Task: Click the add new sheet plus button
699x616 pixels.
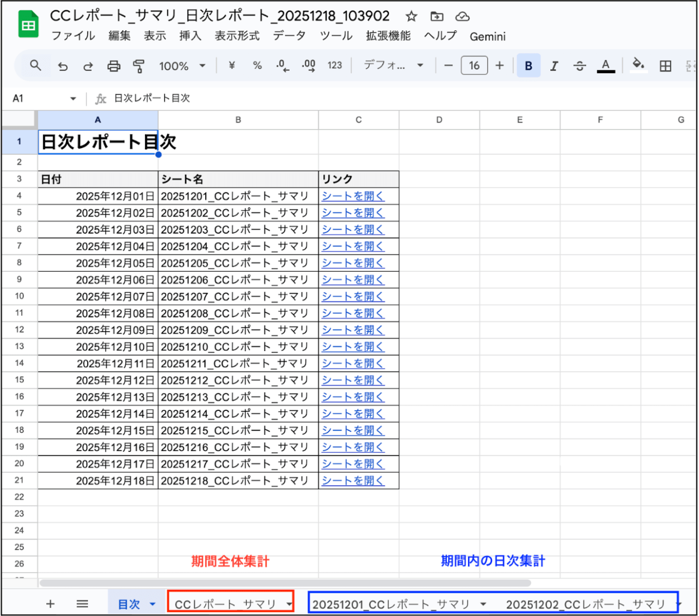Action: pyautogui.click(x=50, y=604)
